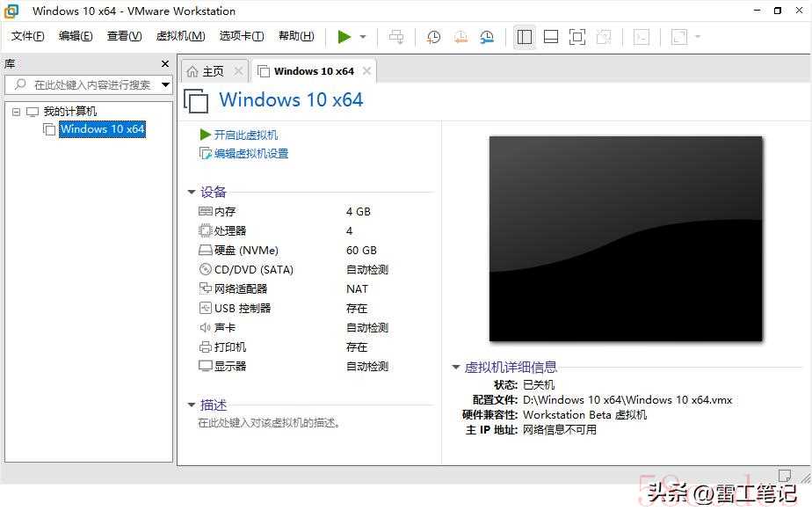The height and width of the screenshot is (518, 812).
Task: Enter full screen mode icon
Action: [x=577, y=37]
